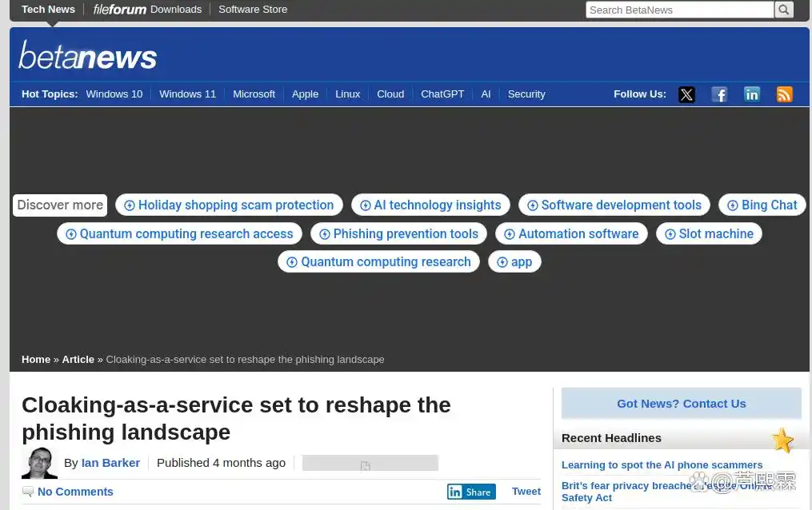Focus the Search BetaNews field
812x510 pixels.
pyautogui.click(x=679, y=10)
